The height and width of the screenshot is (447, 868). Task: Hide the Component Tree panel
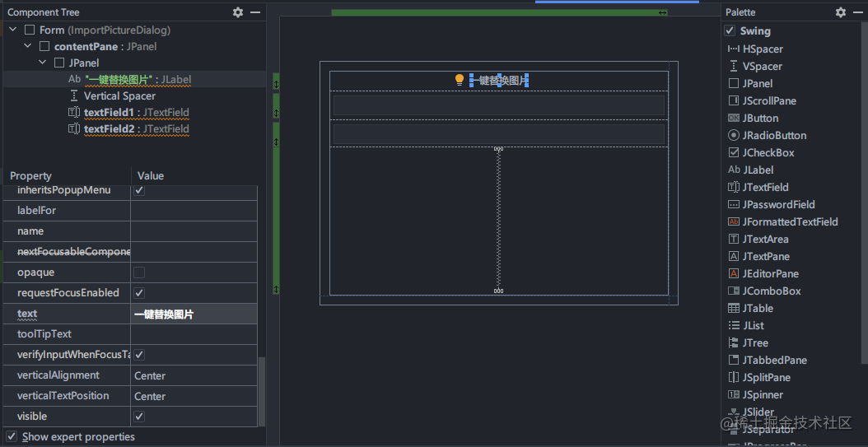(255, 12)
